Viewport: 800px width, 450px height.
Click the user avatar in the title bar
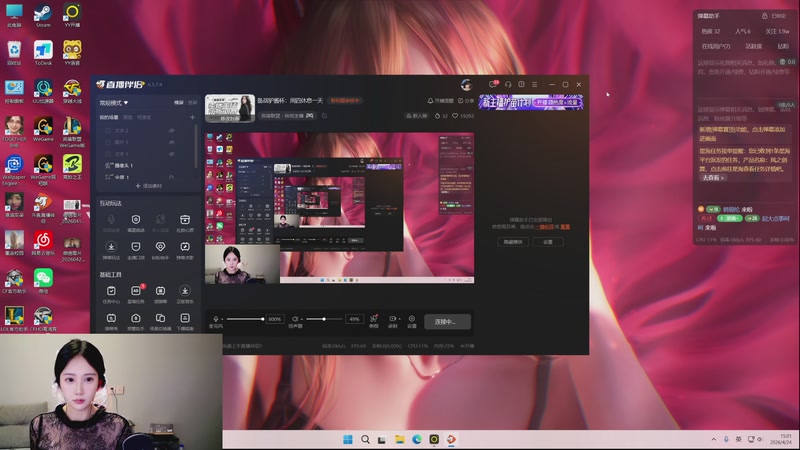point(466,85)
